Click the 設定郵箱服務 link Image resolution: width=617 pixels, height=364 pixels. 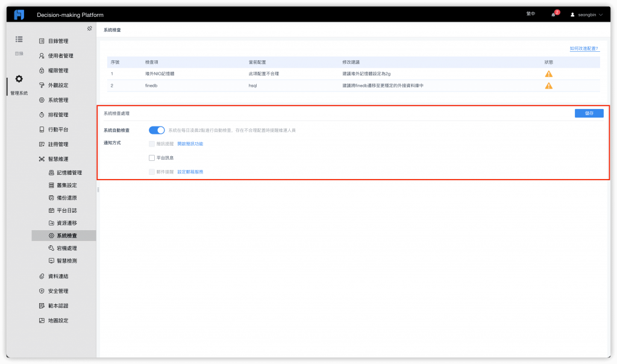click(x=190, y=172)
